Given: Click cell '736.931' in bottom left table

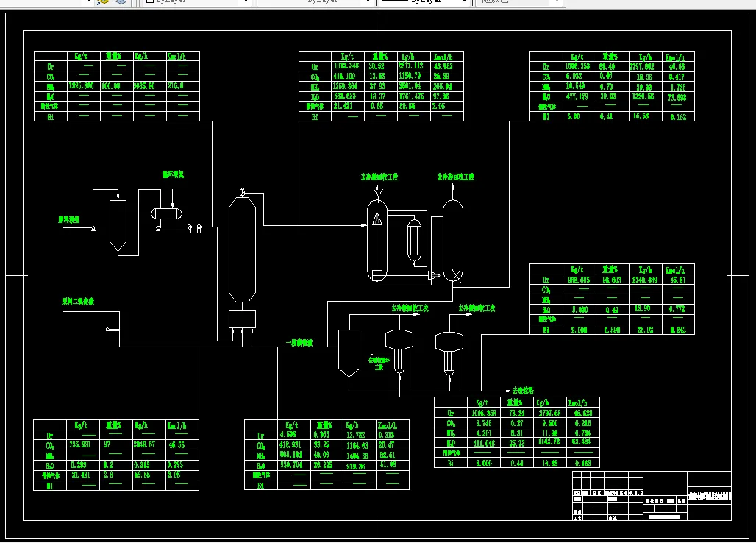Looking at the screenshot, I should coord(80,444).
